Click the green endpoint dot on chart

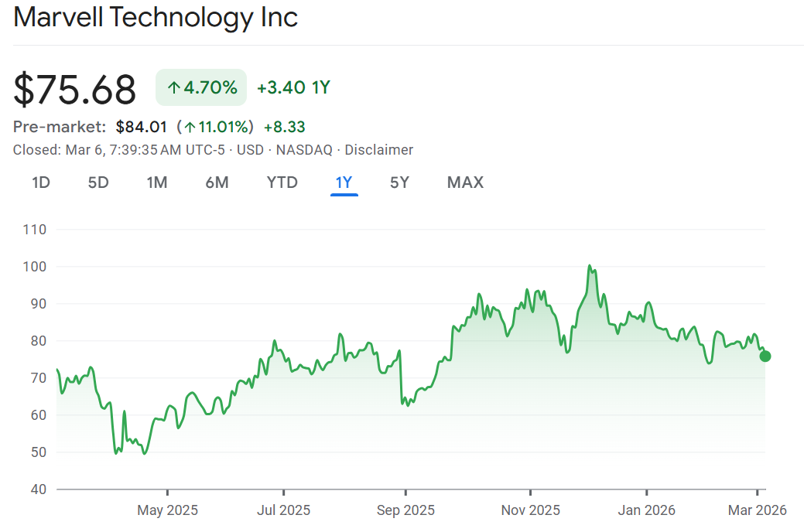point(765,356)
